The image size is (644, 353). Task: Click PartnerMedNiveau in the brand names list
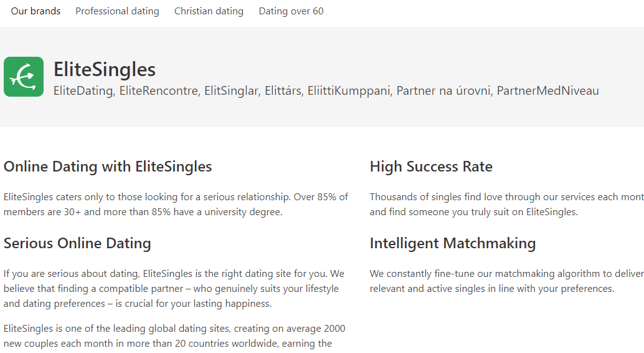pos(547,91)
